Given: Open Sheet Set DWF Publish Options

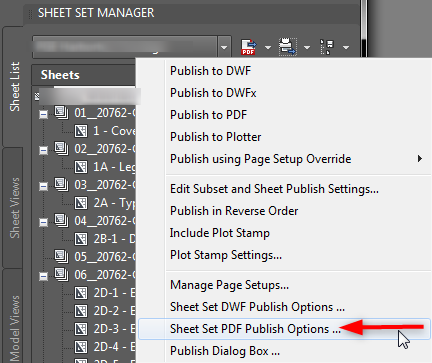Looking at the screenshot, I should 257,307.
